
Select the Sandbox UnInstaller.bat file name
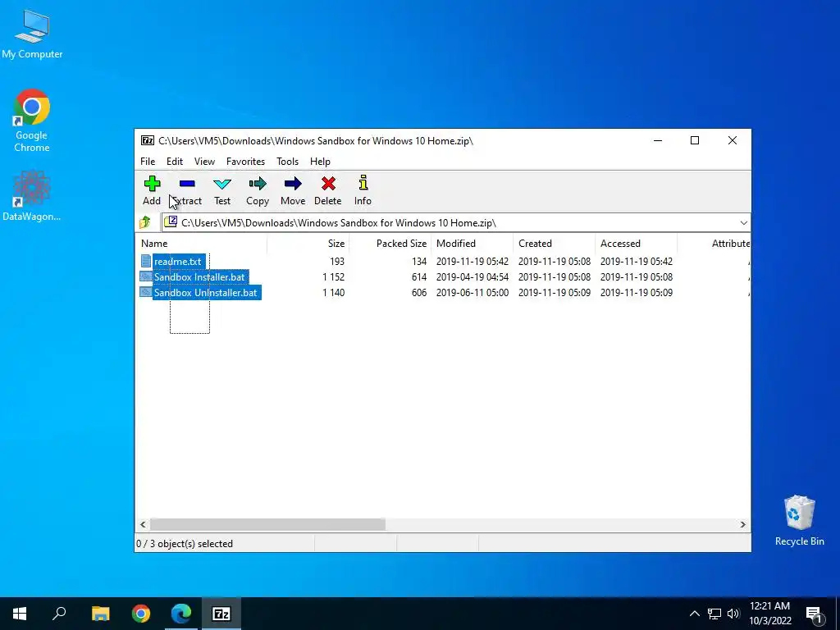tap(206, 293)
